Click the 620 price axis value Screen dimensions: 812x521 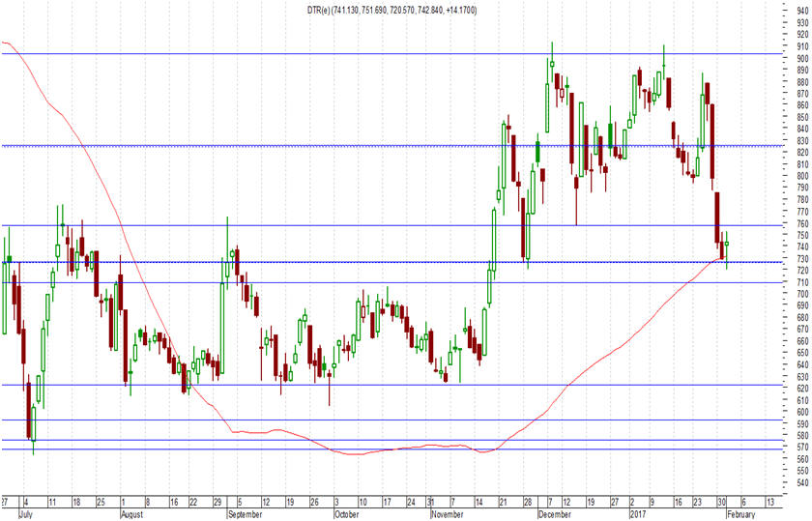pos(802,389)
